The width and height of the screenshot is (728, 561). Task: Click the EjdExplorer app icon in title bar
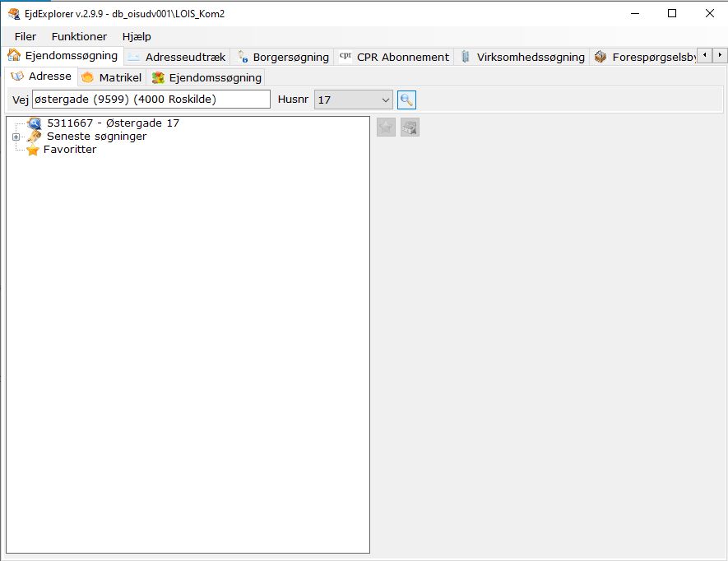(x=13, y=14)
